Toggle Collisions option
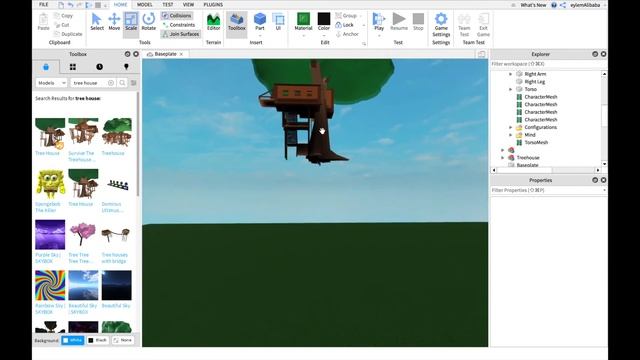This screenshot has width=640, height=360. pos(177,16)
